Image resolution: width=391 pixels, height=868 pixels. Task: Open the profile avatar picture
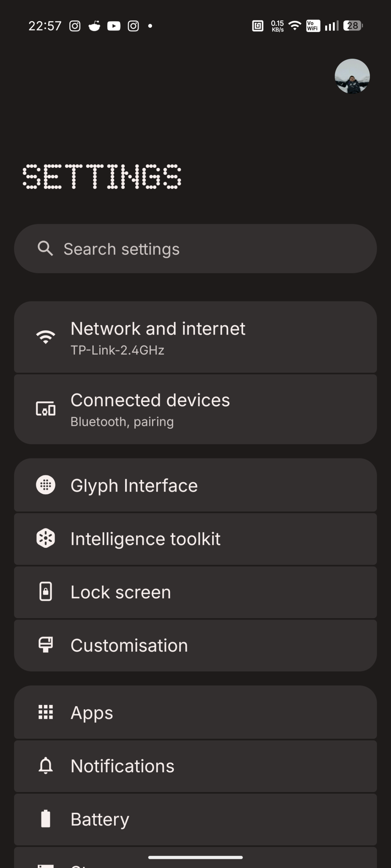click(352, 76)
